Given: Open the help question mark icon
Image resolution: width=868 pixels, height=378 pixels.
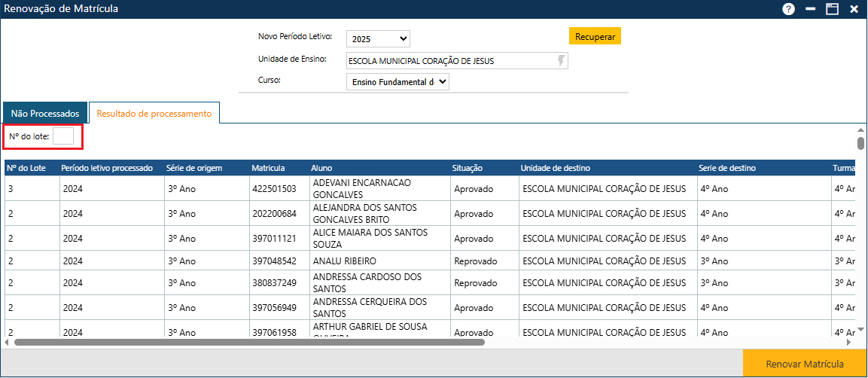Looking at the screenshot, I should pos(788,9).
